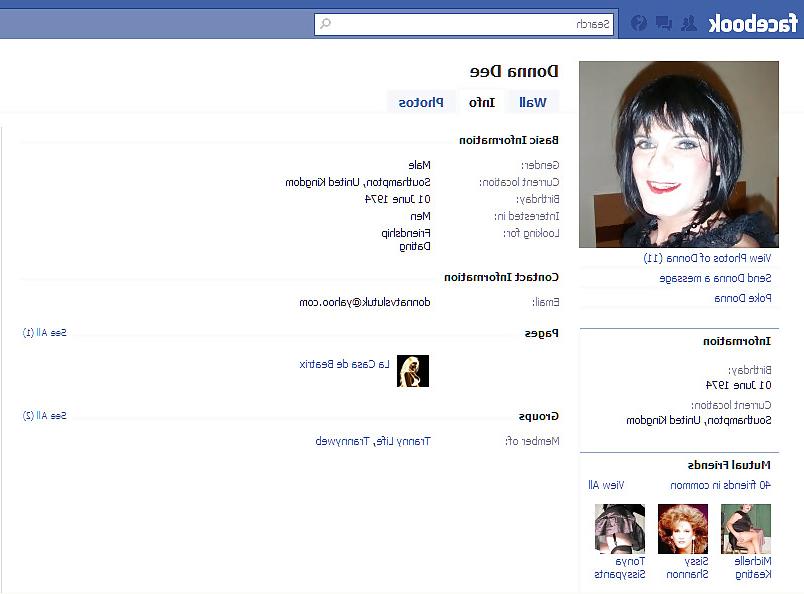Click the sidebar birthday date
Viewport: 804px width, 594px height.
(x=738, y=385)
